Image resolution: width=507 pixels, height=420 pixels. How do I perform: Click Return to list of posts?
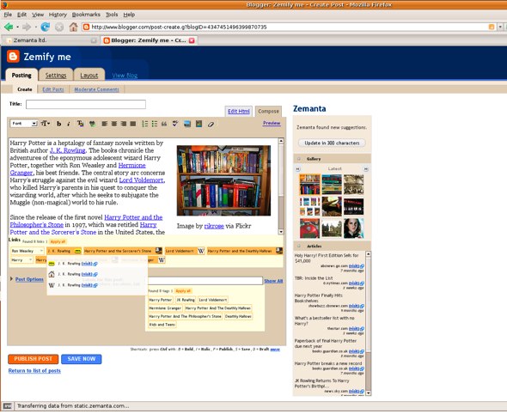(34, 370)
